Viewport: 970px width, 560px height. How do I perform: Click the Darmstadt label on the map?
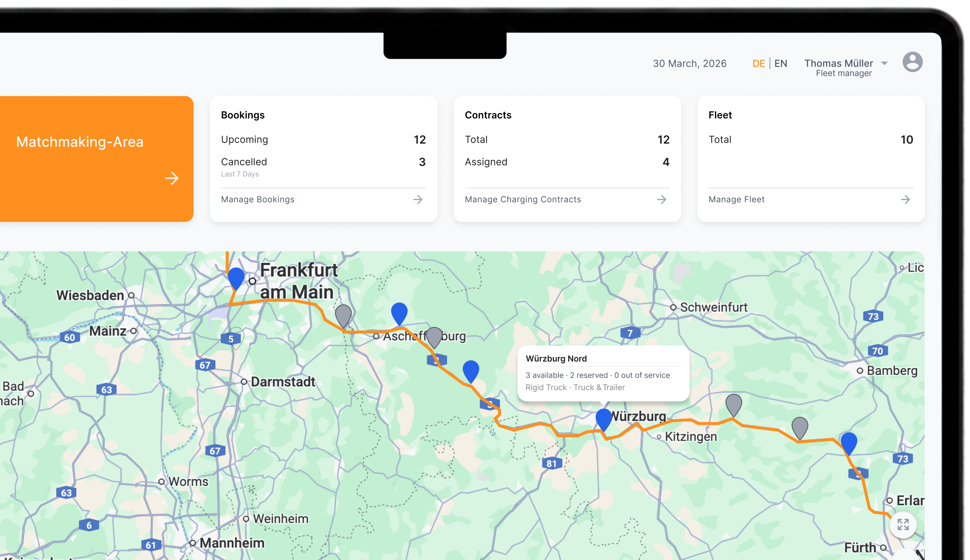click(x=283, y=381)
